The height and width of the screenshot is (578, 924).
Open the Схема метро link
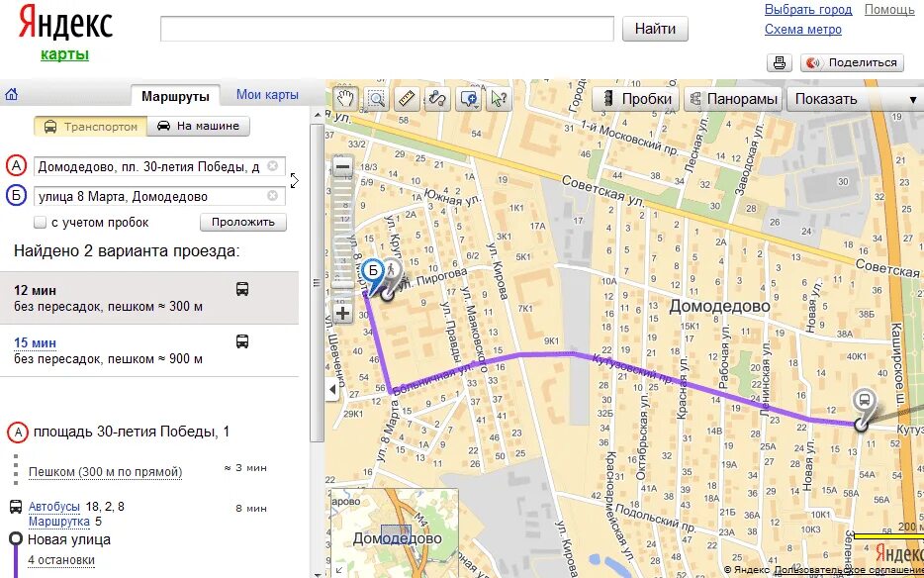click(803, 30)
